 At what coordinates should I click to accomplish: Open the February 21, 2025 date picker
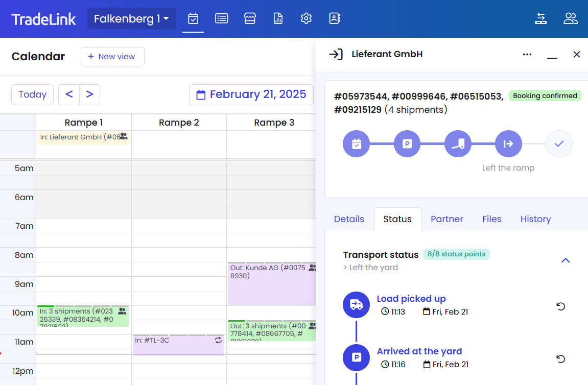tap(251, 94)
